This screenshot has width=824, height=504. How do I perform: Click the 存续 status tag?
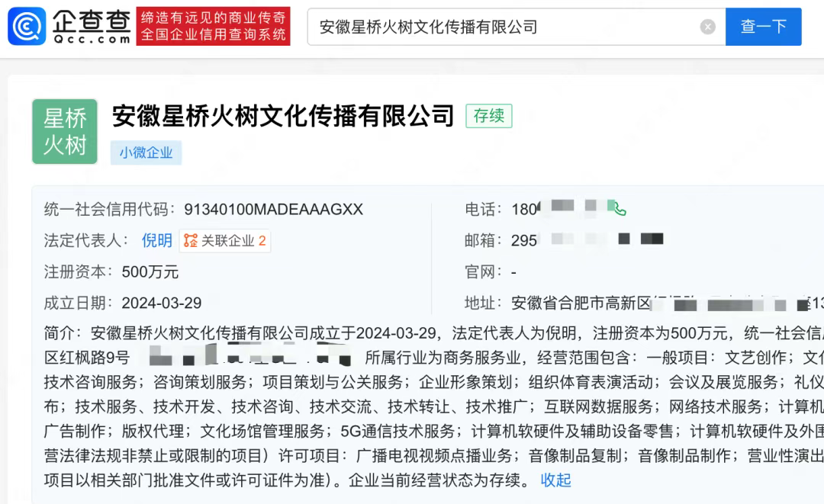(489, 116)
